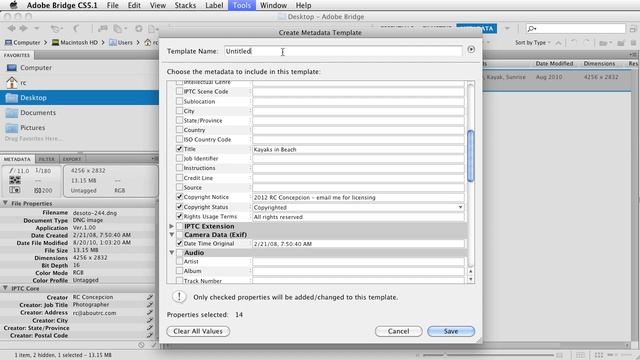Open the Refine stacked-pages toolbar icon
640x360 pixels.
[x=118, y=29]
